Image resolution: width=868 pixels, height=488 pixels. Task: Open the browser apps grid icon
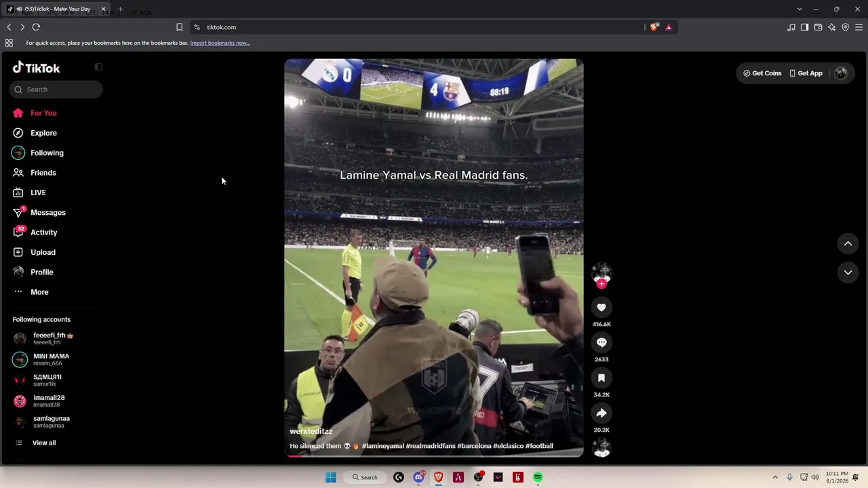coord(9,43)
